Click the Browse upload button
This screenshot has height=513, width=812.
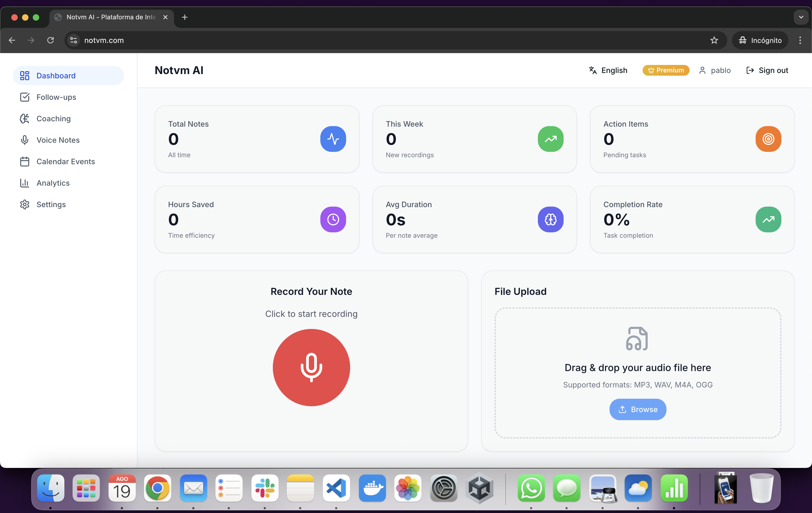pyautogui.click(x=638, y=409)
